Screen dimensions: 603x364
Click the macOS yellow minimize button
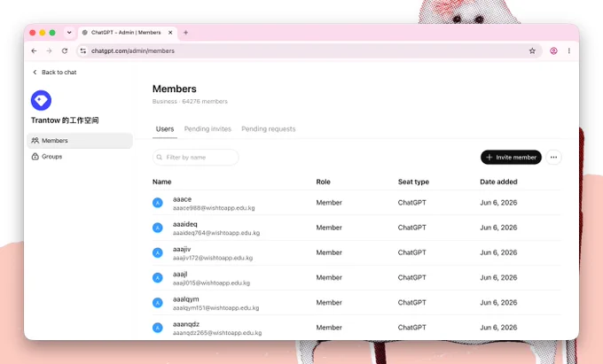pos(43,33)
